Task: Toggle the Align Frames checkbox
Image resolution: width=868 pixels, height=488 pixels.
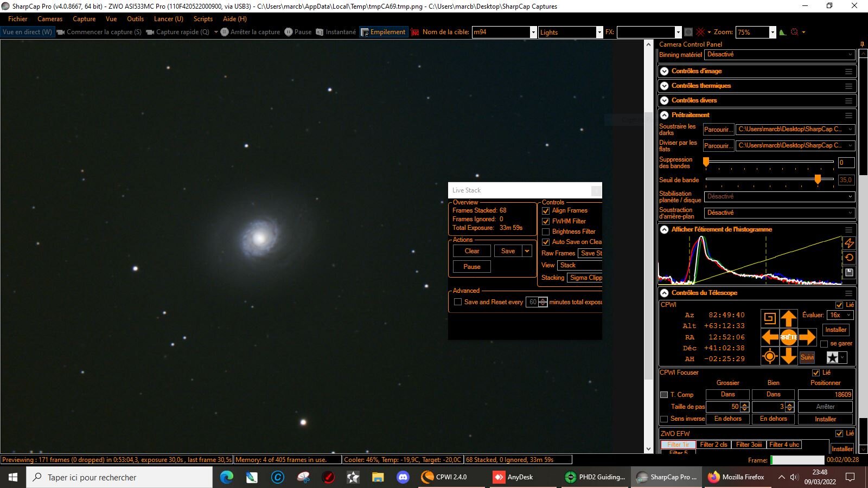Action: pyautogui.click(x=546, y=211)
